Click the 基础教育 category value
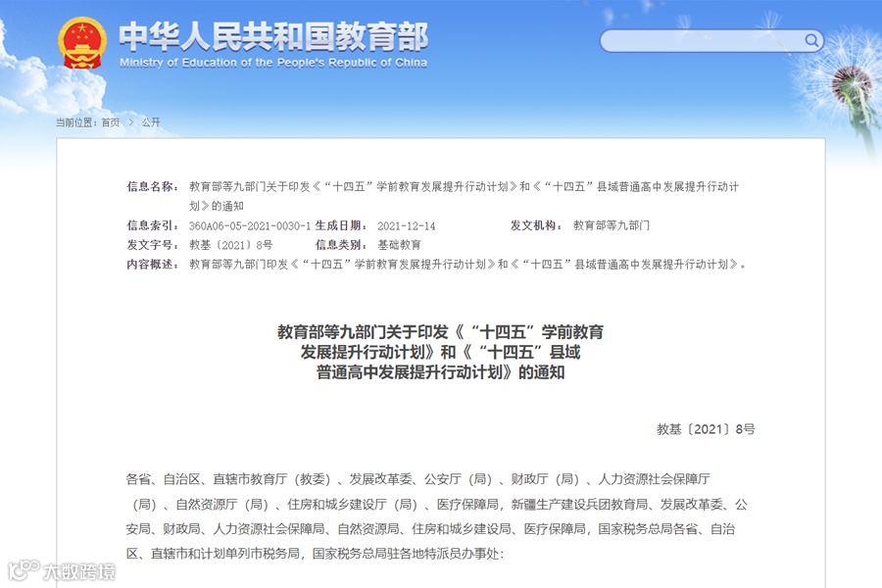This screenshot has height=588, width=882. click(399, 245)
